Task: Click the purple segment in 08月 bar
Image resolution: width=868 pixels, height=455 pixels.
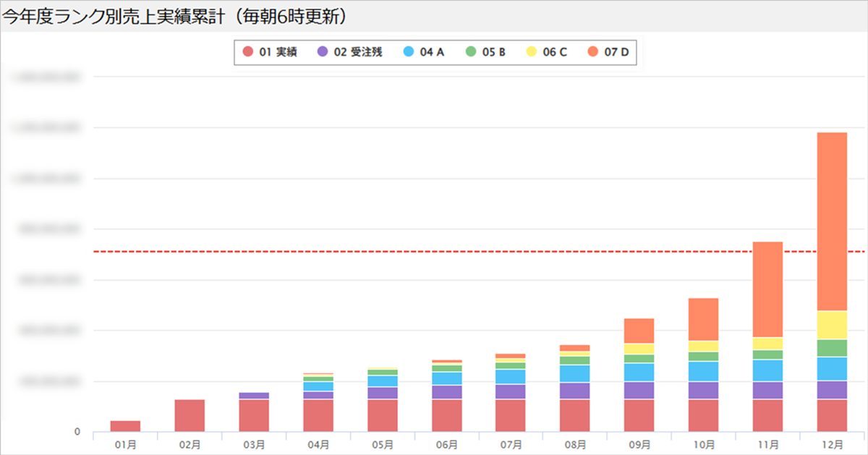Action: point(575,391)
